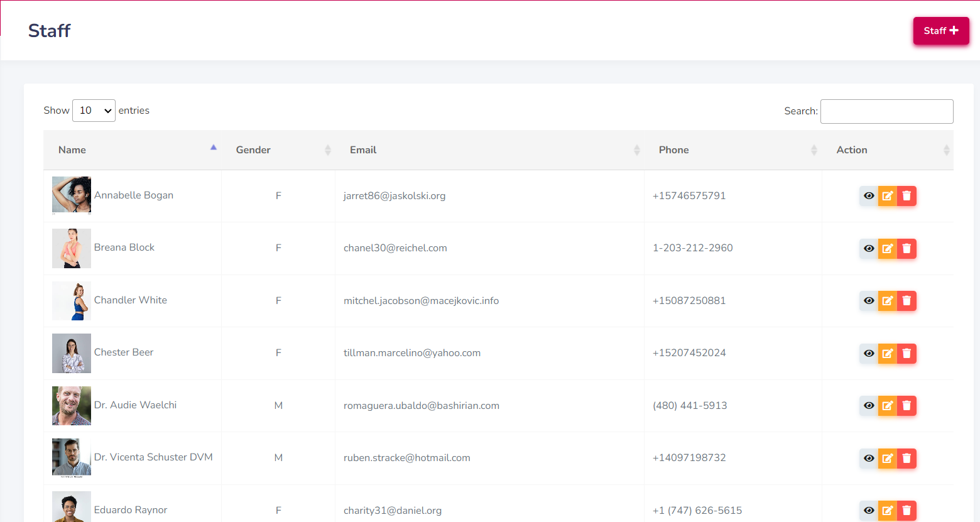Delete Dr. Vicenta Schuster DVM's record
The height and width of the screenshot is (522, 980).
(906, 459)
